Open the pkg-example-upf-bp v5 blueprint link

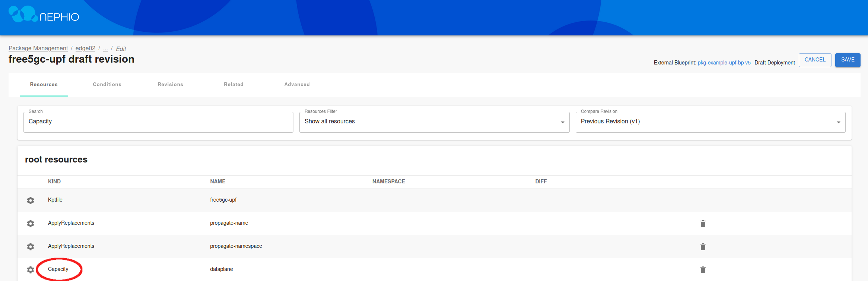pyautogui.click(x=724, y=63)
